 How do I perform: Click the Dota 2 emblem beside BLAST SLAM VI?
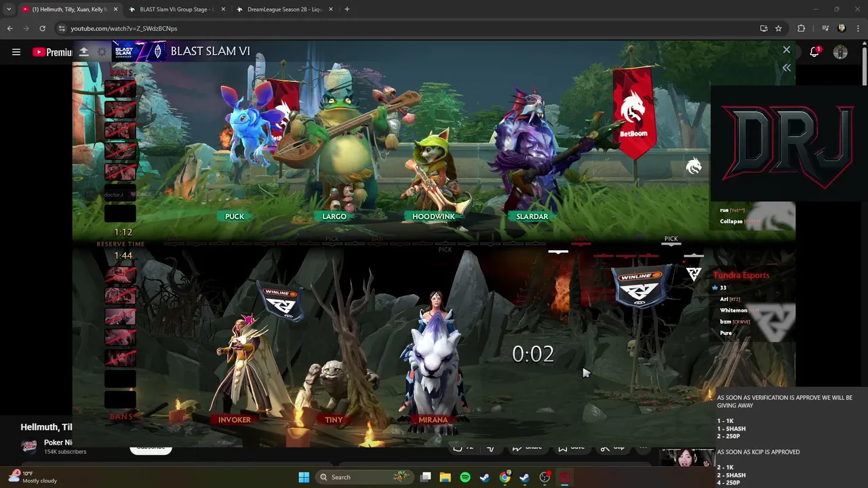[x=158, y=52]
